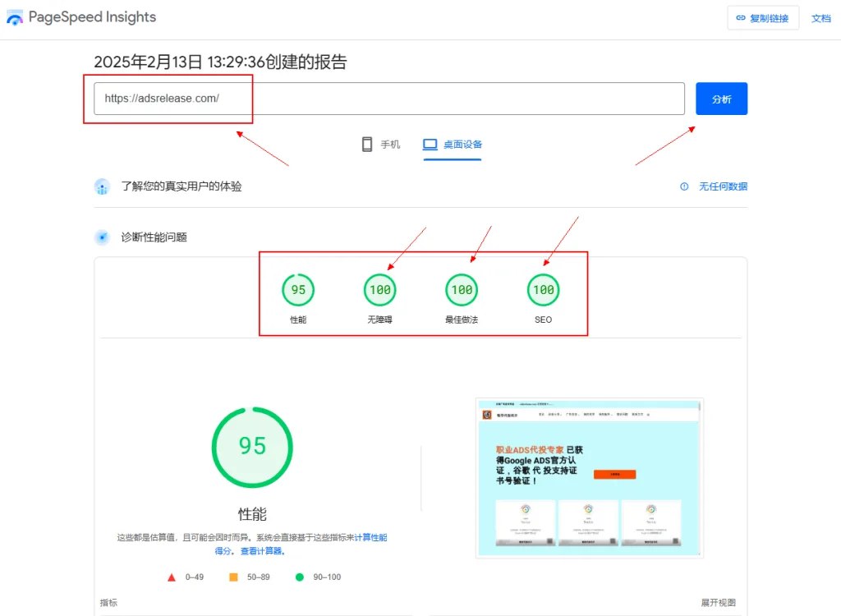This screenshot has width=841, height=616.
Task: Select the 100 最佳做法 score gauge
Action: tap(462, 290)
